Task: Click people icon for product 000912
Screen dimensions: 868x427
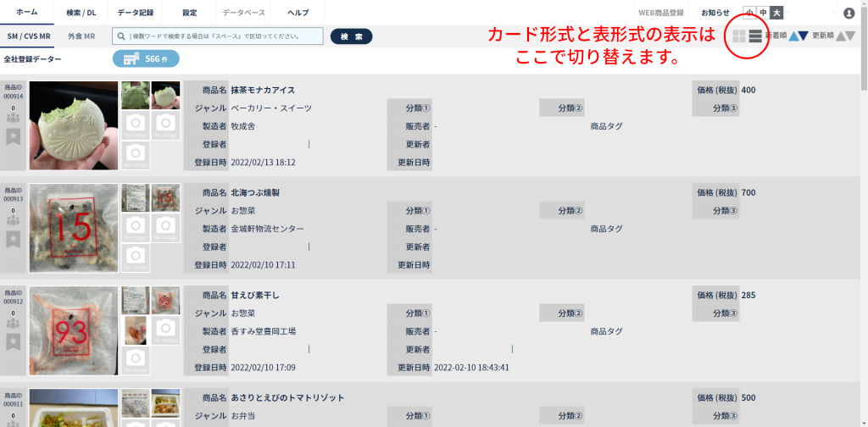Action: click(13, 323)
